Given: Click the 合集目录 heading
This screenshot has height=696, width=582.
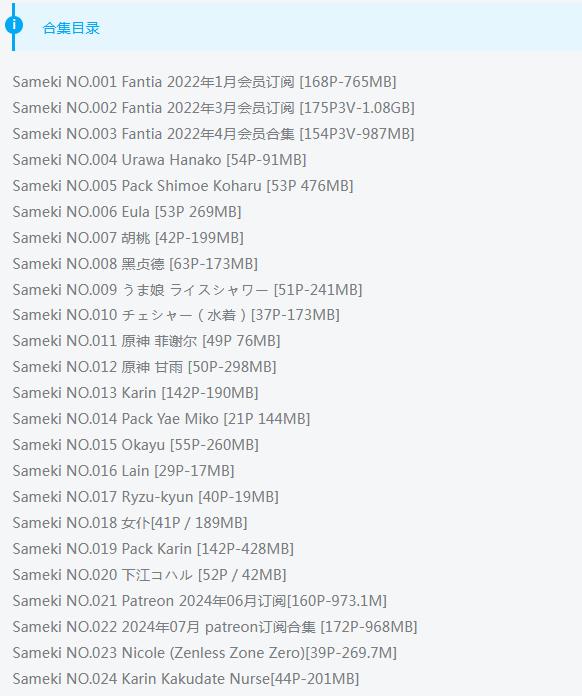Looking at the screenshot, I should (71, 28).
